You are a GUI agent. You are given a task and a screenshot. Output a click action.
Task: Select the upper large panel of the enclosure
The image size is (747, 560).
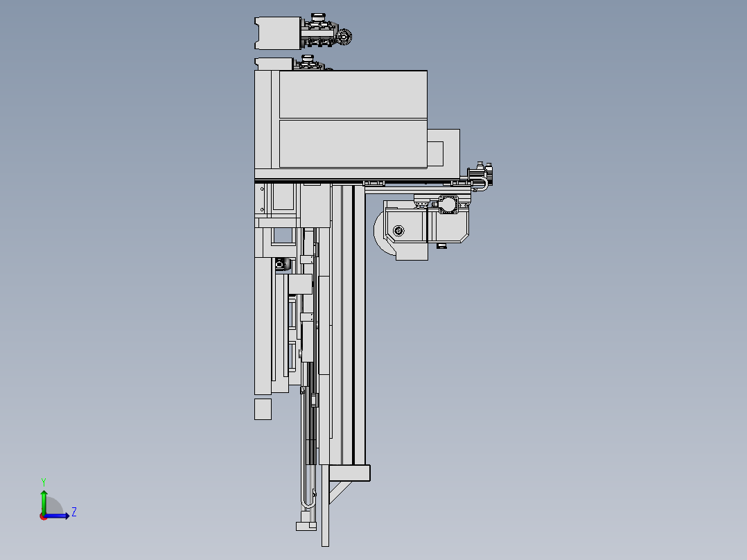(x=353, y=94)
